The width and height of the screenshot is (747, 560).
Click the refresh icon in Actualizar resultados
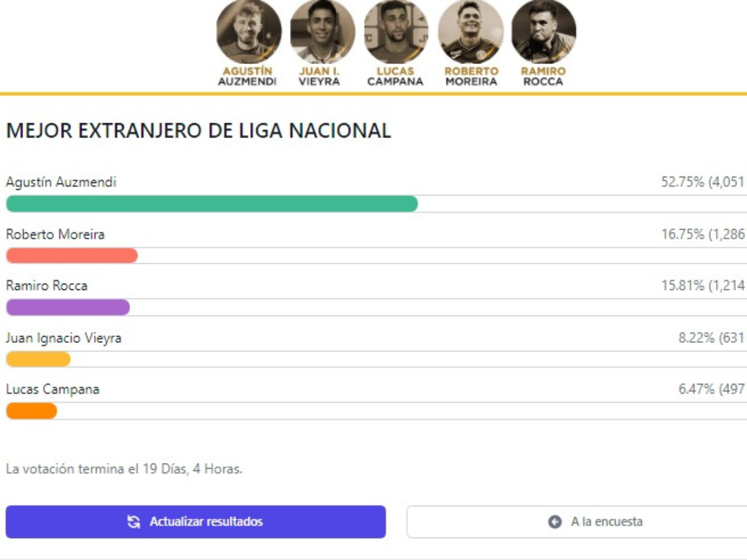(133, 522)
